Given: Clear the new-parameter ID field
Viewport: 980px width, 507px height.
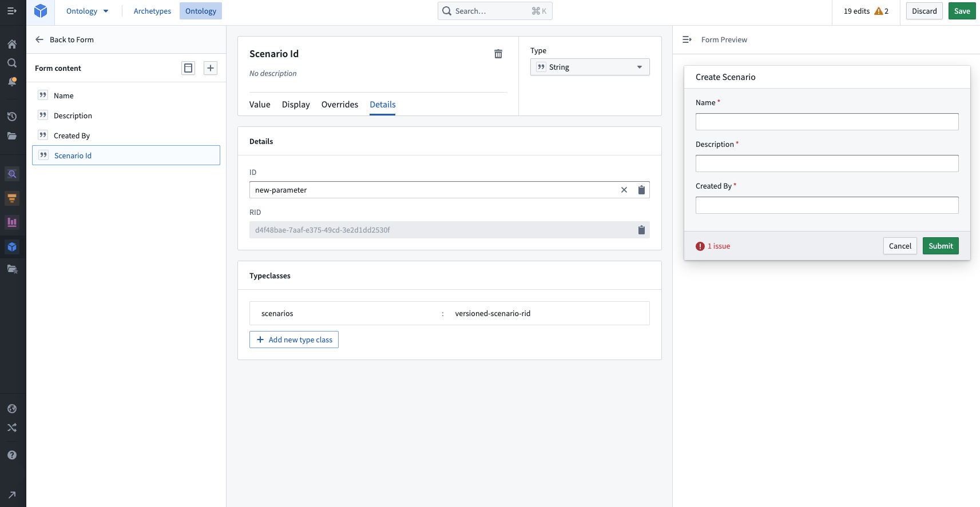Looking at the screenshot, I should 624,190.
